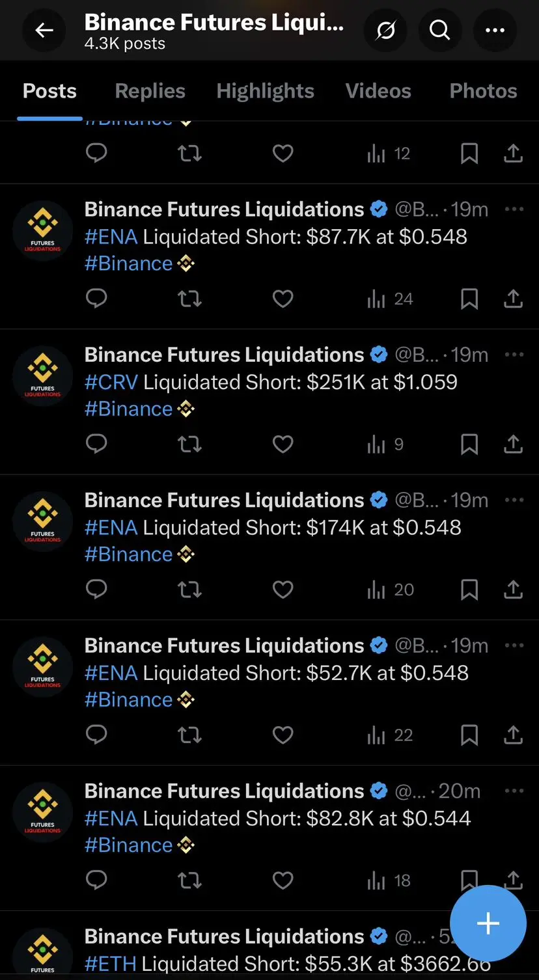Viewport: 539px width, 980px height.
Task: Repost the #ENA $174K liquidation post
Action: click(x=189, y=590)
